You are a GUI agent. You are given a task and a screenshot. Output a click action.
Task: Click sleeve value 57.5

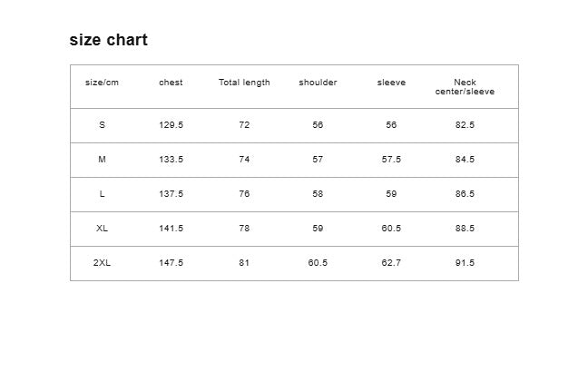point(391,160)
